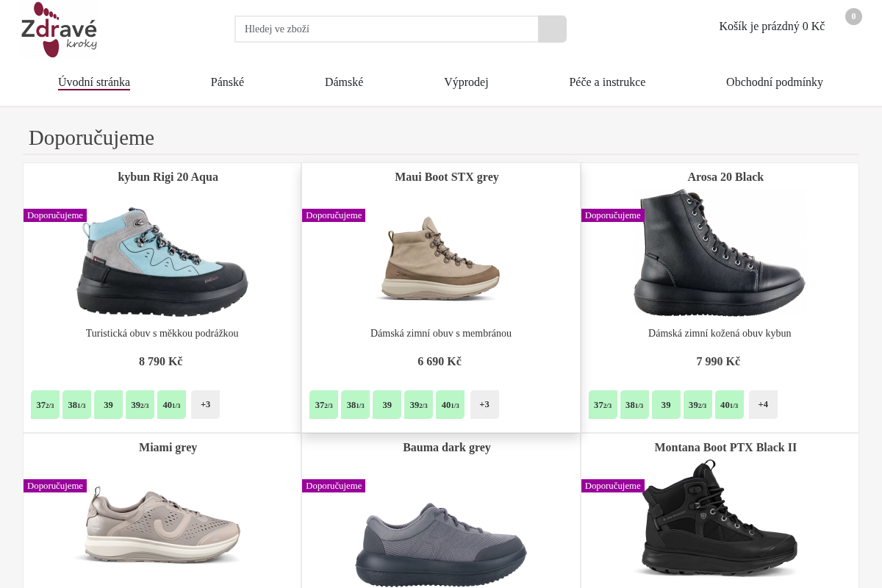Select size 40 1/3 for Arosa 20 Black
The height and width of the screenshot is (588, 882).
click(x=729, y=405)
